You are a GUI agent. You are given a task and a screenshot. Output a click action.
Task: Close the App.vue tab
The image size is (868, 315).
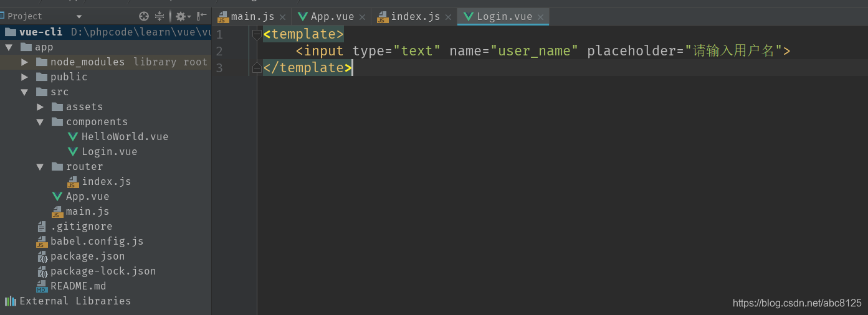(x=362, y=17)
